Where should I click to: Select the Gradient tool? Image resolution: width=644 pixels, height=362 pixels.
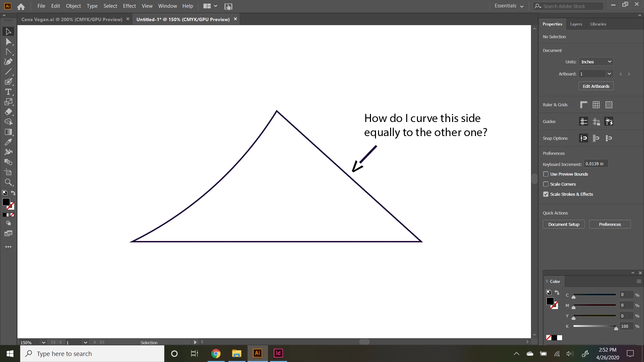coord(8,132)
